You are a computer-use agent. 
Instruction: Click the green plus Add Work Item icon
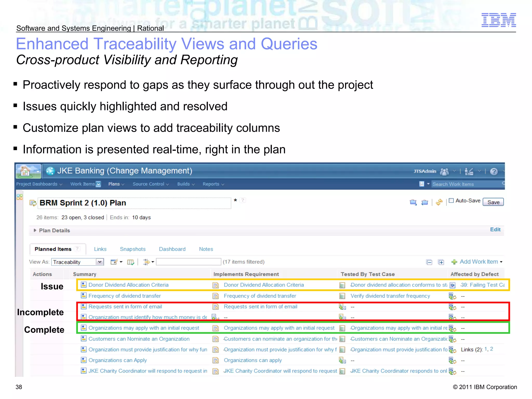(454, 262)
